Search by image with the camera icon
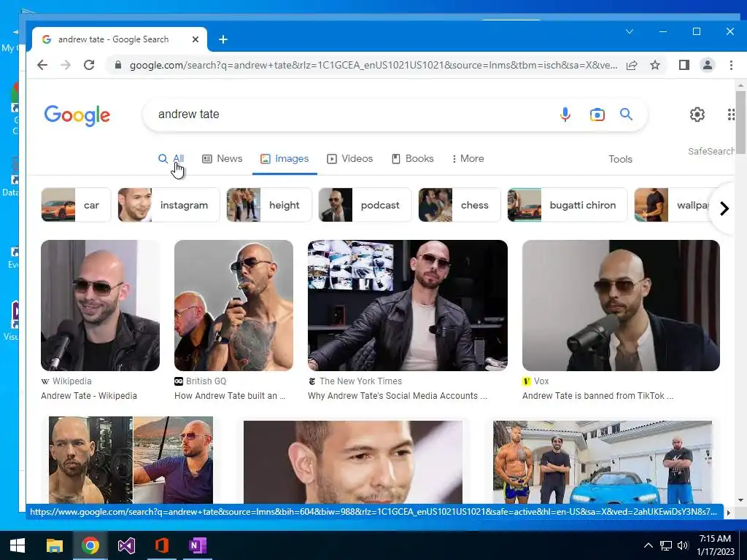Image resolution: width=747 pixels, height=560 pixels. pyautogui.click(x=597, y=114)
